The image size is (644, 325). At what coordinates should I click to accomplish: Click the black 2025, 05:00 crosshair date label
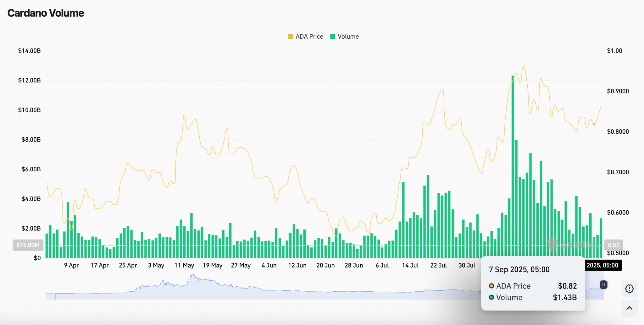tap(602, 265)
